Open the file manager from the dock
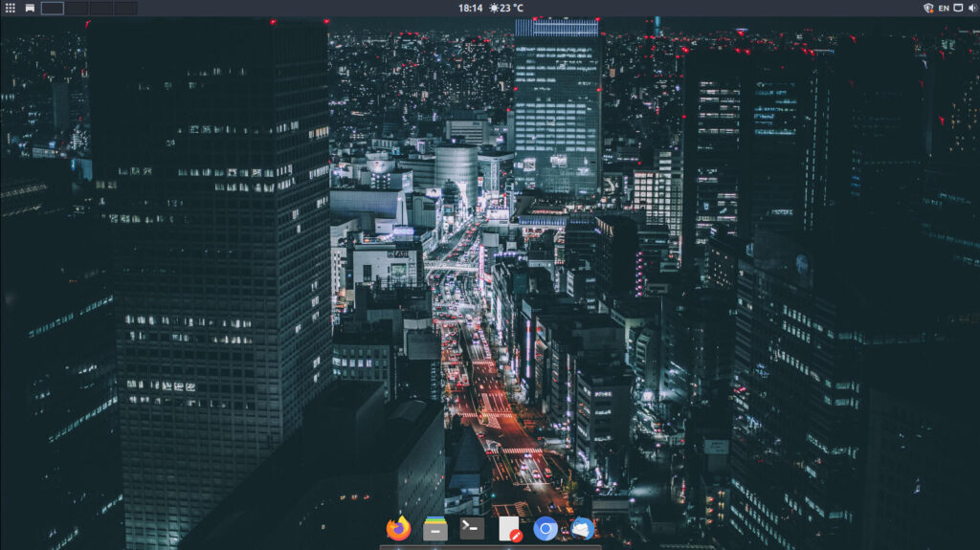The height and width of the screenshot is (550, 980). click(435, 528)
